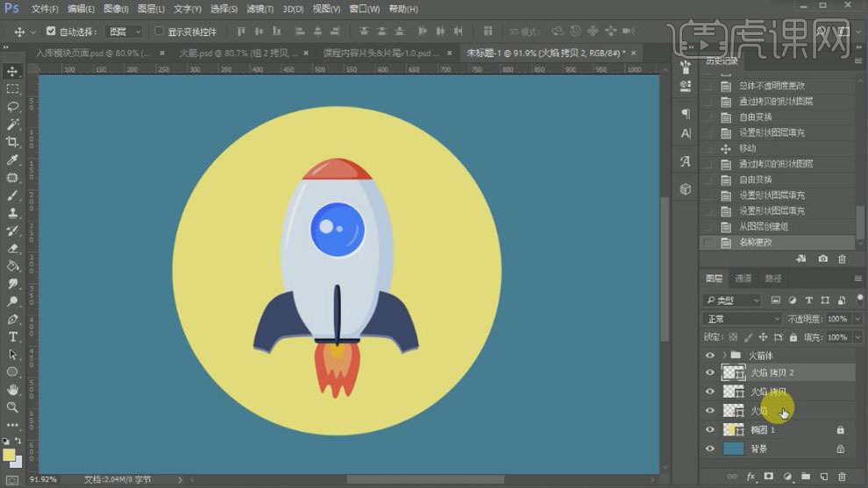The width and height of the screenshot is (868, 488).
Task: Hide the 背景 layer with its eye icon
Action: tap(710, 449)
